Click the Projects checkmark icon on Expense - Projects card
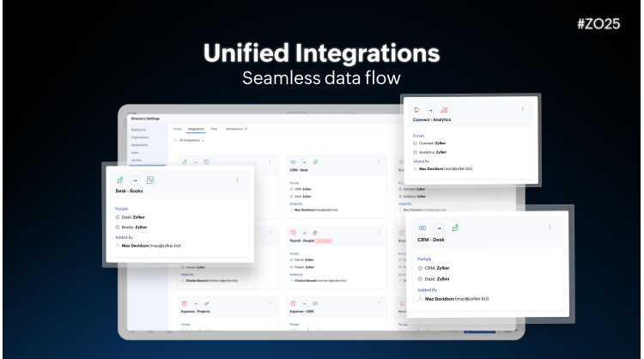 point(206,303)
